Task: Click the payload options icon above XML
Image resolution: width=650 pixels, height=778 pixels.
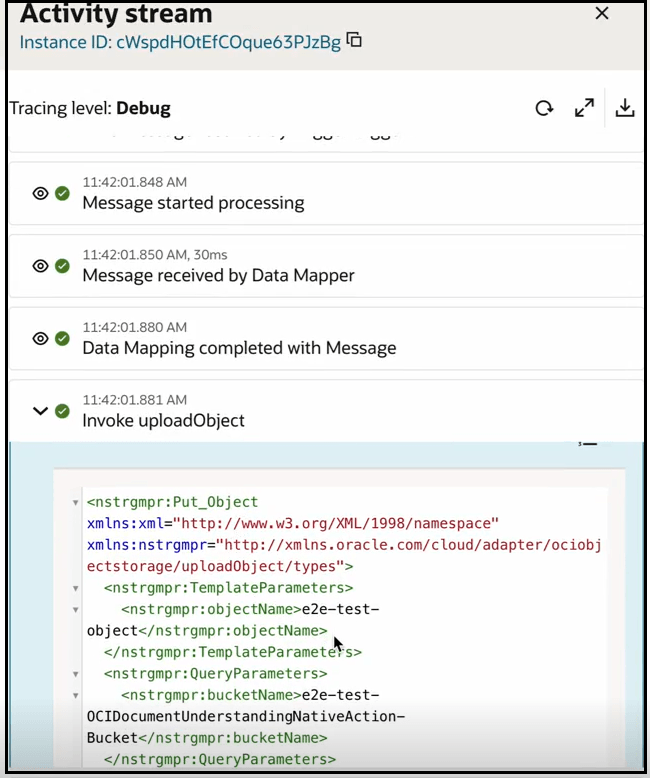Action: pyautogui.click(x=587, y=444)
